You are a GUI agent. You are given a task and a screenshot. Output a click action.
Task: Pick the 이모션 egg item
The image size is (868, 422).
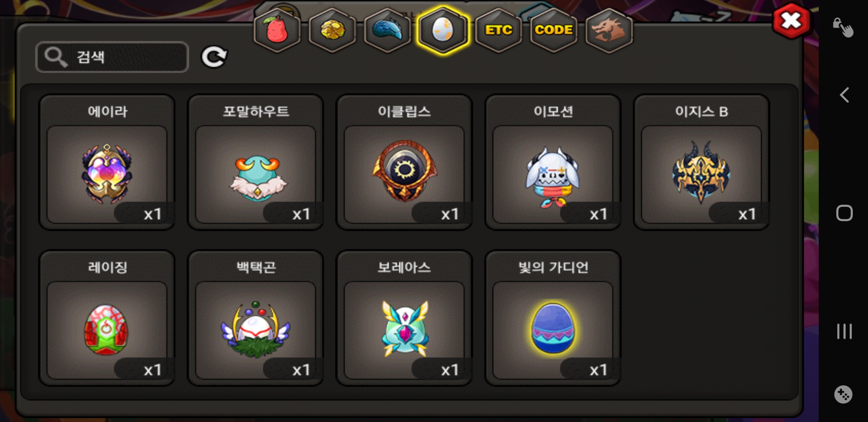coord(553,162)
